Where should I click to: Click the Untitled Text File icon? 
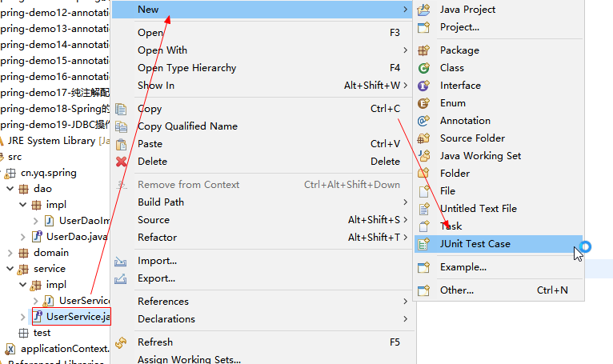[x=424, y=209]
